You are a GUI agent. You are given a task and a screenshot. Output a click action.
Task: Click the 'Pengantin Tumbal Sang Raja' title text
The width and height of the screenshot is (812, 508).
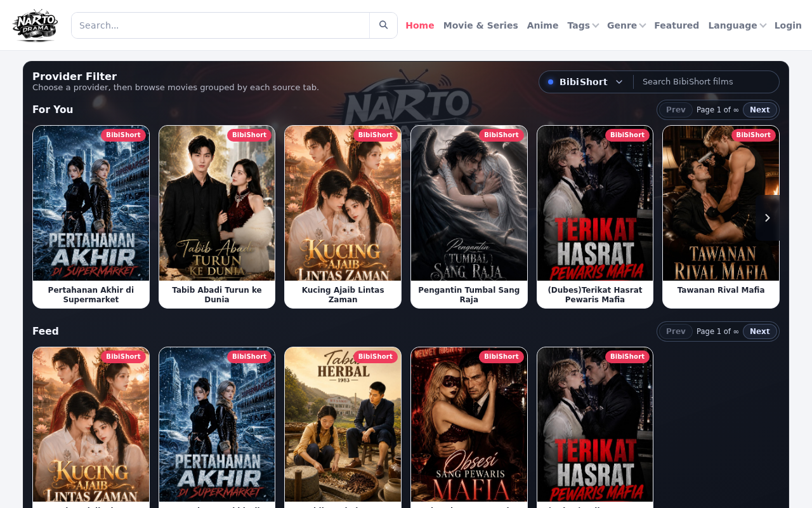469,295
